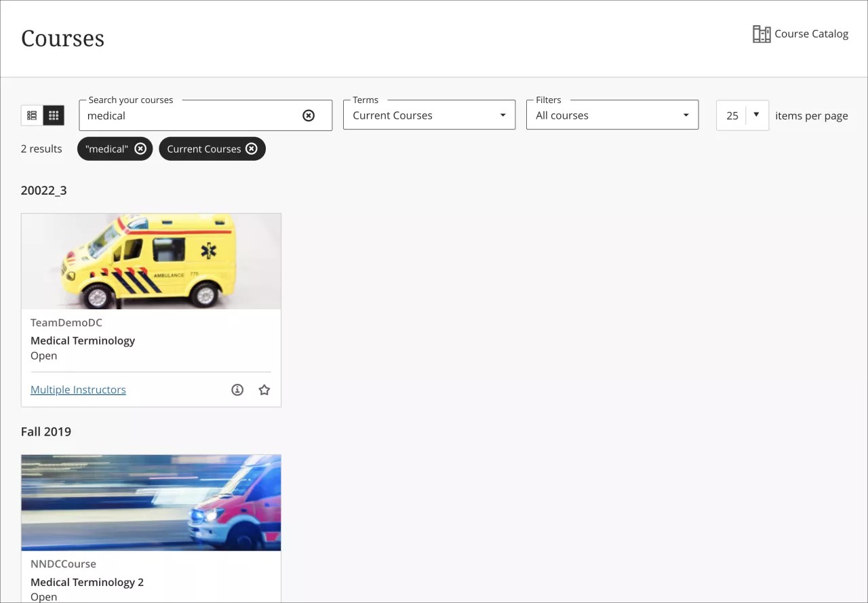
Task: View info for Medical Terminology course
Action: [x=237, y=389]
